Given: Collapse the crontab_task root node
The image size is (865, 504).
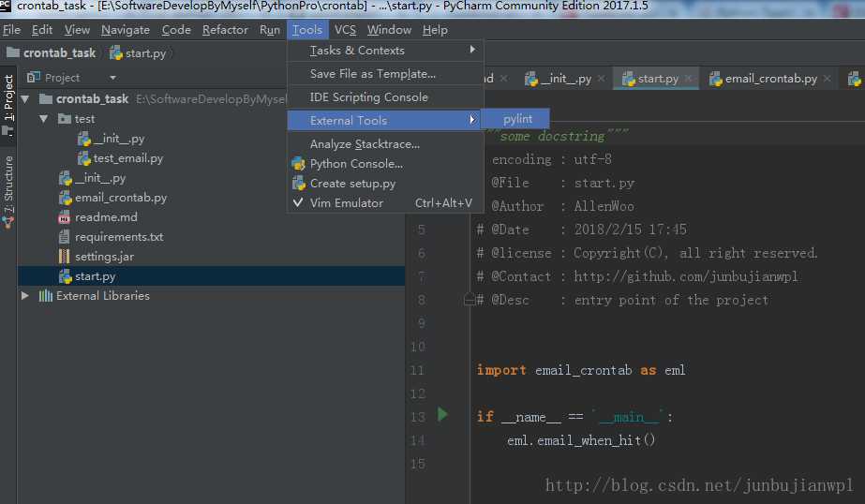Looking at the screenshot, I should (x=24, y=99).
